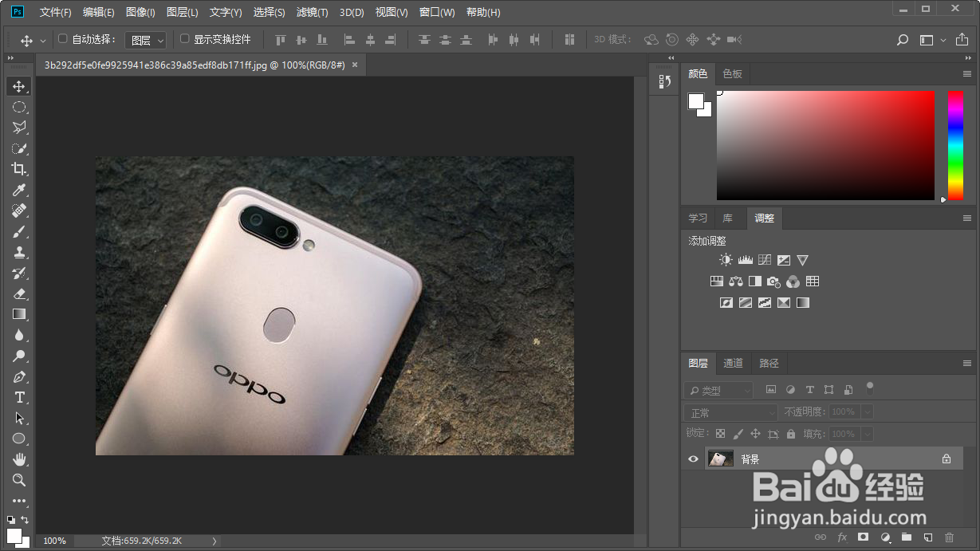
Task: Open the 文件(F) menu
Action: tap(55, 13)
